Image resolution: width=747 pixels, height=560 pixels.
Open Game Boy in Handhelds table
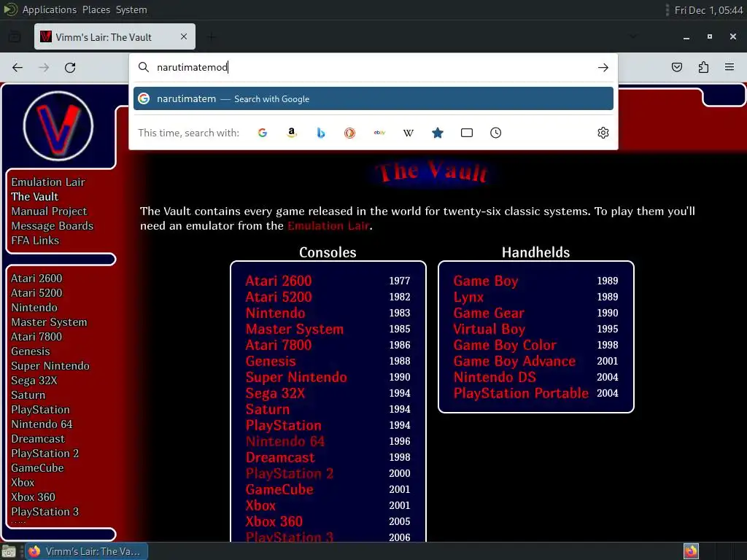(485, 281)
